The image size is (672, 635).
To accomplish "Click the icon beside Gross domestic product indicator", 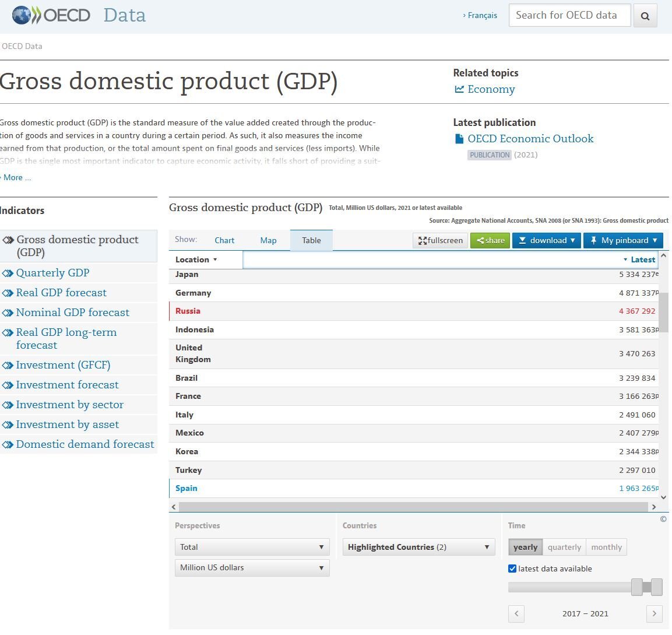I will [x=8, y=240].
